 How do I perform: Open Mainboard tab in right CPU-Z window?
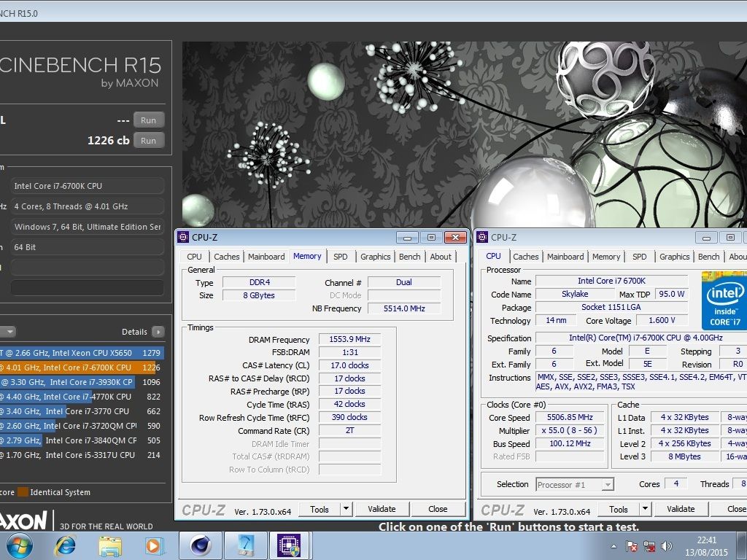tap(565, 257)
